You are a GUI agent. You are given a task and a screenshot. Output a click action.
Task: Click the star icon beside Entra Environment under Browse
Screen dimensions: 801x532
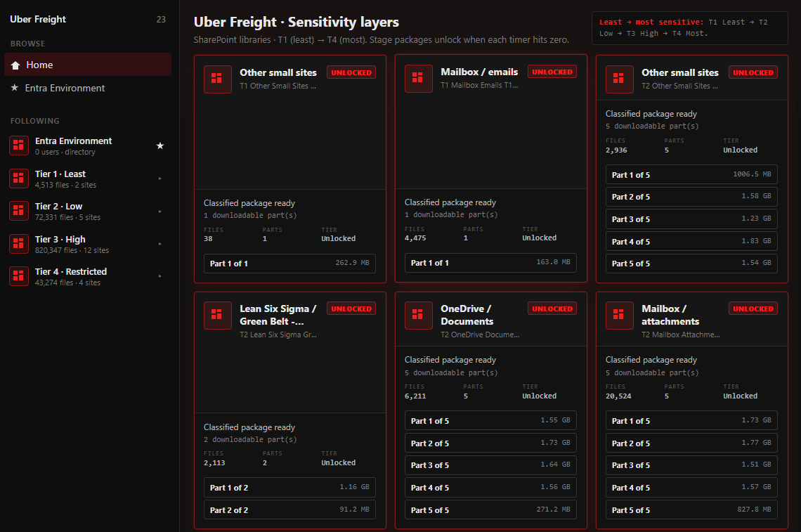pos(14,88)
